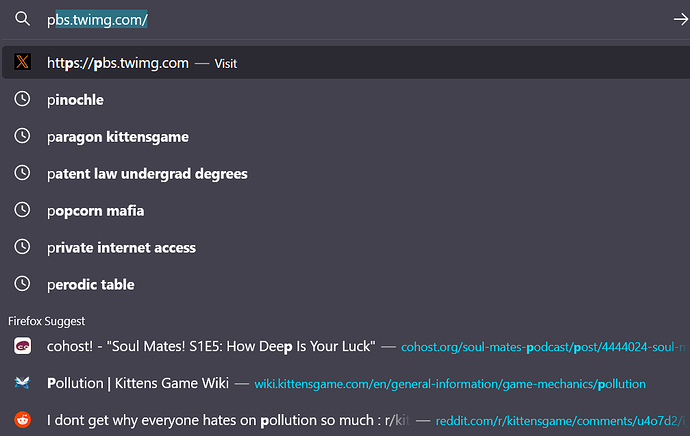Click the search magnifier icon in address bar
The width and height of the screenshot is (690, 436).
(x=22, y=19)
